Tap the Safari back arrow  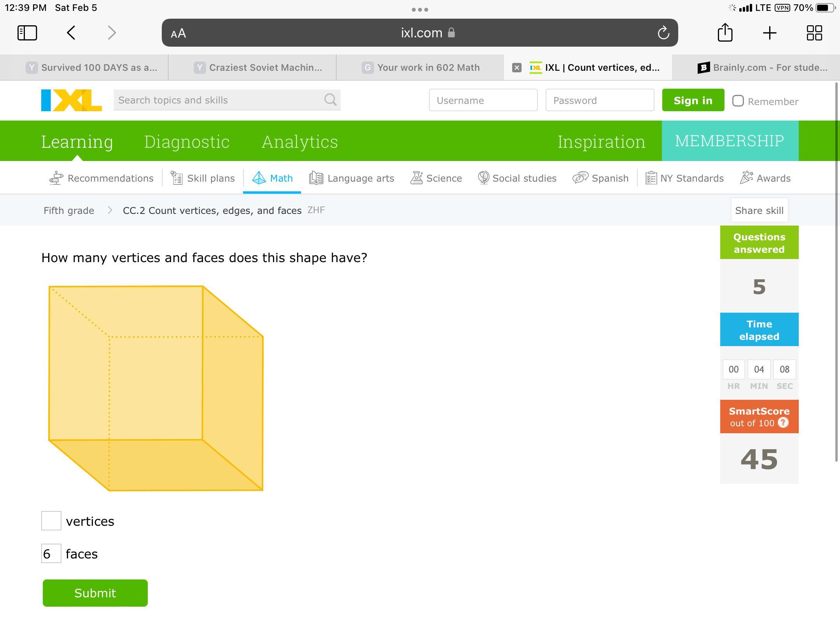tap(71, 33)
